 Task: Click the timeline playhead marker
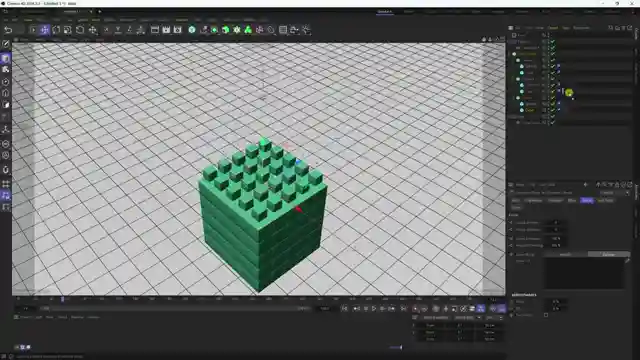pos(62,299)
